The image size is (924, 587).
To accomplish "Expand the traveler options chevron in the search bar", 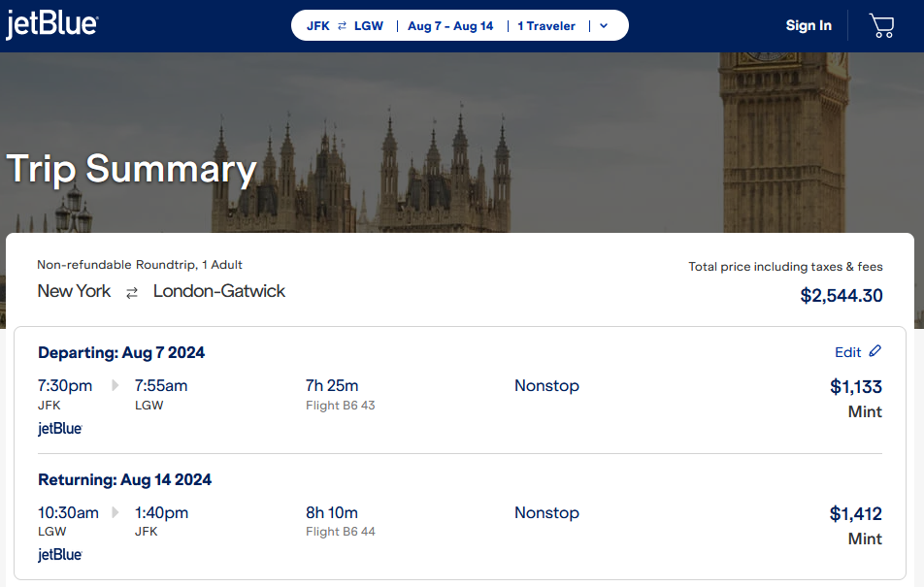I will (605, 26).
